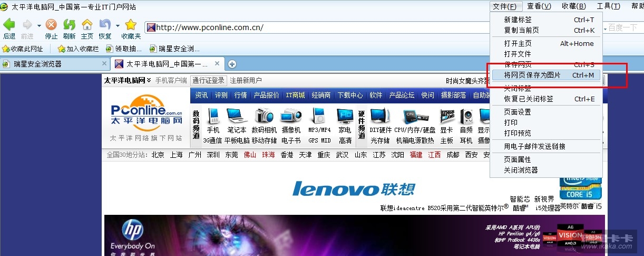
Task: Select 北京 regional site link
Action: point(158,155)
